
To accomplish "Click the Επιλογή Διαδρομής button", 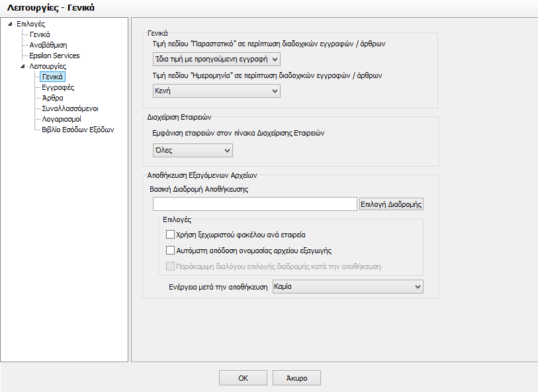I will point(391,204).
